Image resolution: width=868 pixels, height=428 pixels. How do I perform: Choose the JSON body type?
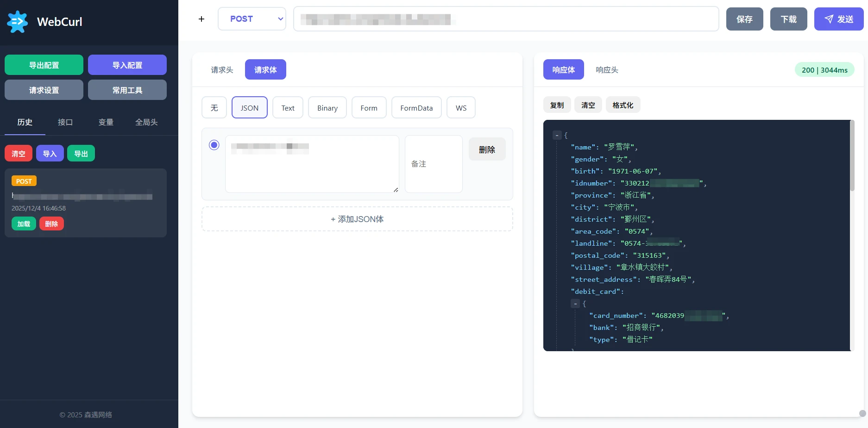[x=250, y=107]
